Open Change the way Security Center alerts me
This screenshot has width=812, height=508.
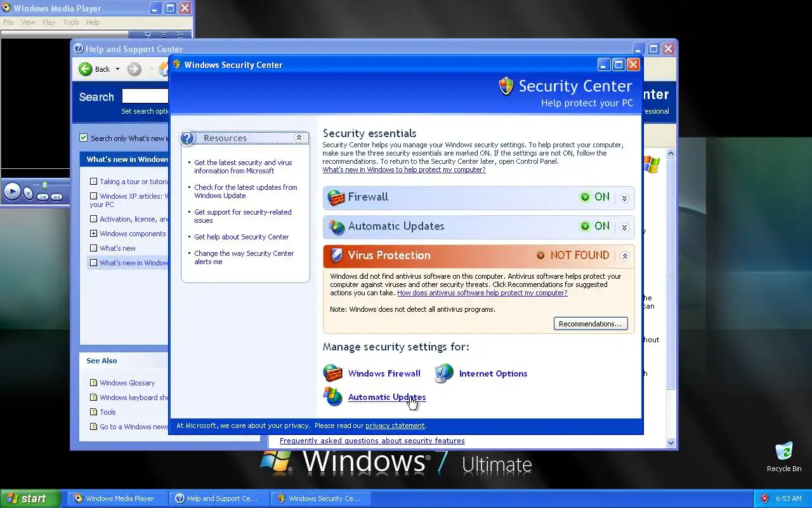244,257
